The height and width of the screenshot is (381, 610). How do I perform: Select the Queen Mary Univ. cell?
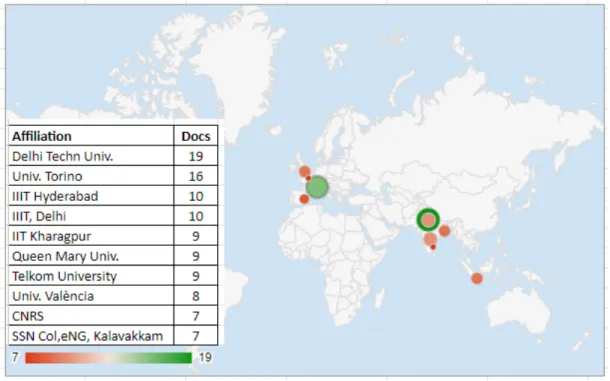91,256
